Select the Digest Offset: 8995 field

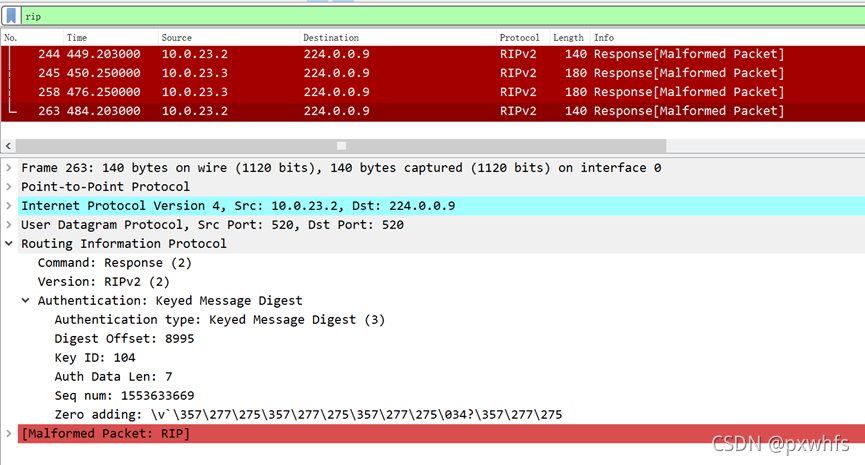(x=124, y=338)
